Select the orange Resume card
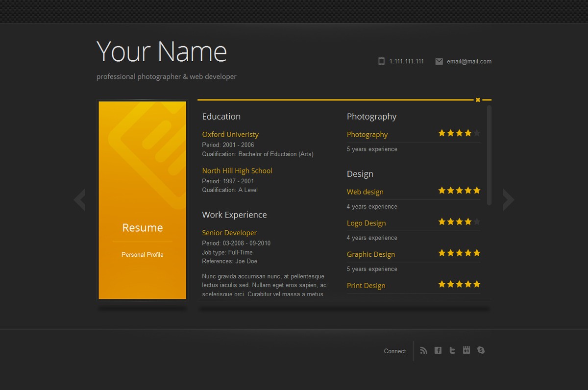588x390 pixels. pyautogui.click(x=143, y=200)
